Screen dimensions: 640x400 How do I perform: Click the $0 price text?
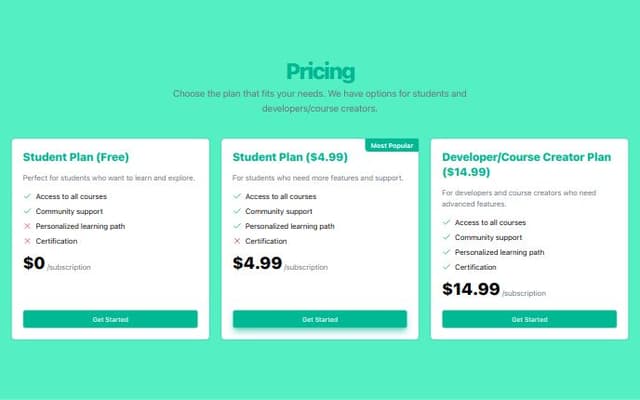tap(34, 263)
